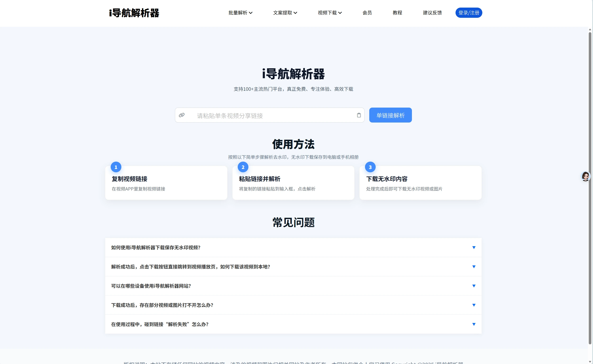
Task: Click the 复制视频链接 step card title
Action: 130,179
